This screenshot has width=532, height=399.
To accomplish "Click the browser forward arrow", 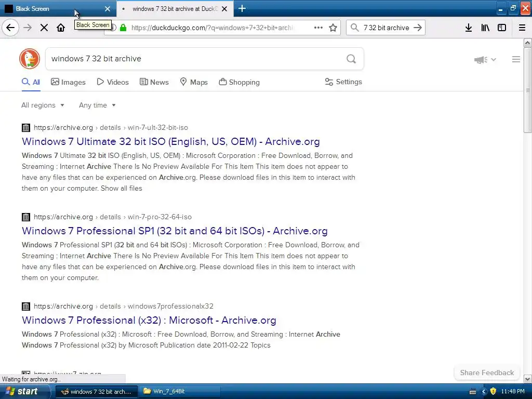I will point(28,28).
